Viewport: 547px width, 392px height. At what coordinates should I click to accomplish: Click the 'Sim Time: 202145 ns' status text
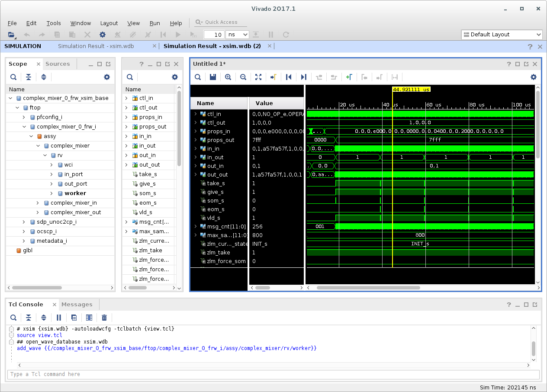pyautogui.click(x=508, y=387)
